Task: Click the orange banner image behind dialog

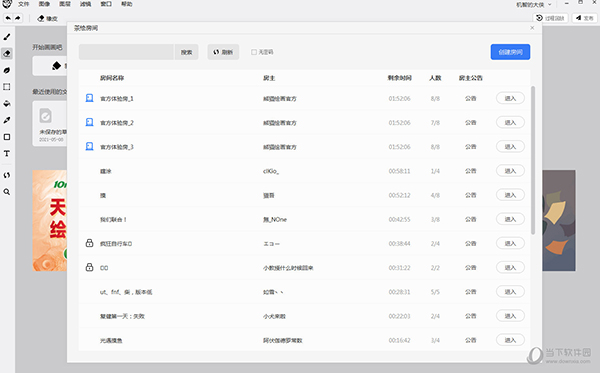Action: click(50, 221)
